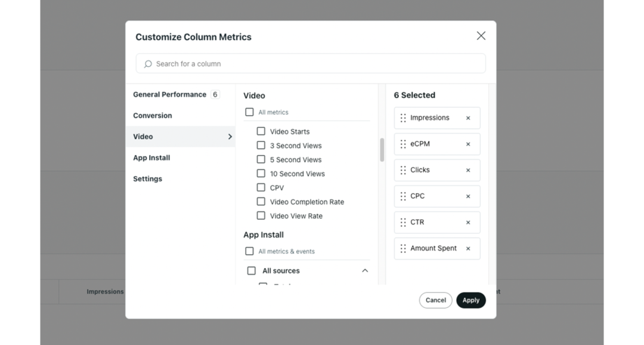Viewport: 644px width, 345px height.
Task: Remove Impressions from selected columns
Action: (468, 118)
